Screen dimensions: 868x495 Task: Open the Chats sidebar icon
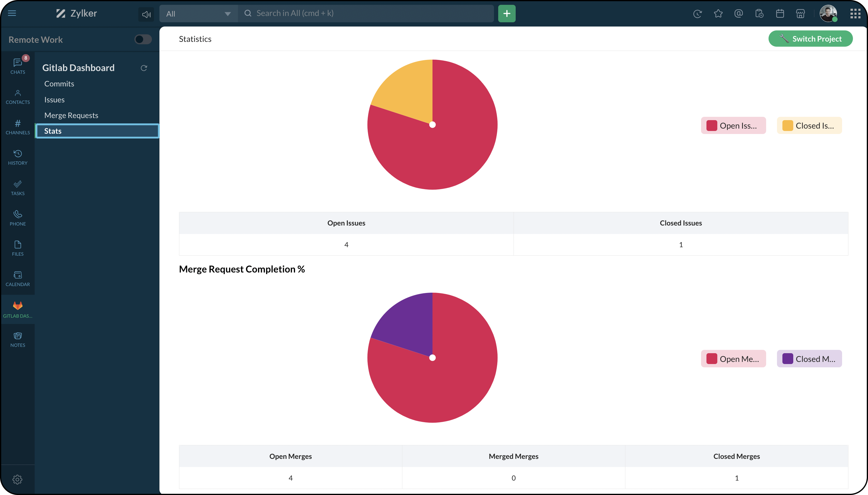coord(18,66)
